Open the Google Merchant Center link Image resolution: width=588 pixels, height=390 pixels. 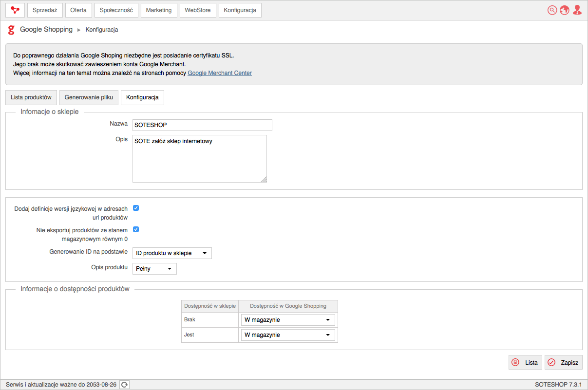click(220, 73)
